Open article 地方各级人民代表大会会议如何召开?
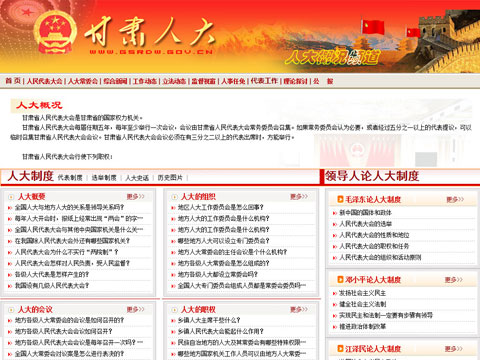This screenshot has width=480, height=360. [64, 332]
